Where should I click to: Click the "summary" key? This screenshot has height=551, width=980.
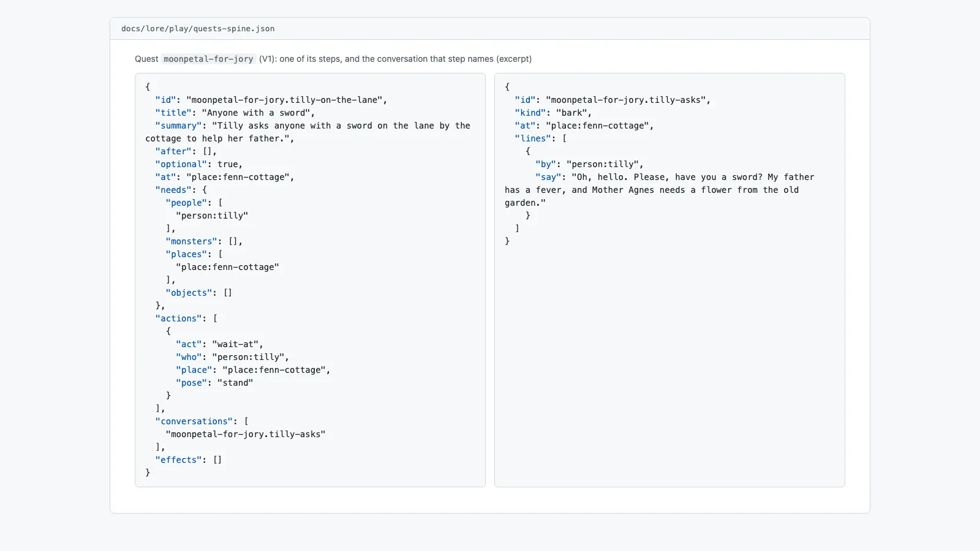(x=179, y=126)
